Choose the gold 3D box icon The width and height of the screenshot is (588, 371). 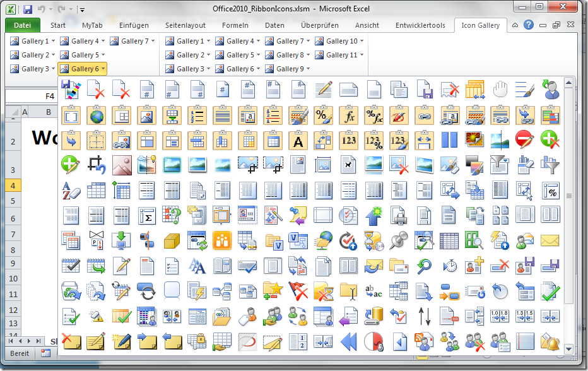172,240
